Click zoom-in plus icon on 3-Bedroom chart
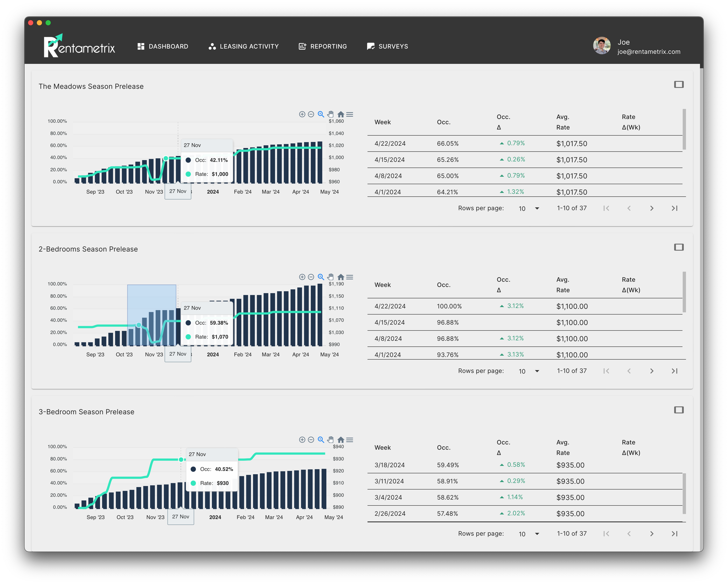Image resolution: width=728 pixels, height=584 pixels. (302, 440)
